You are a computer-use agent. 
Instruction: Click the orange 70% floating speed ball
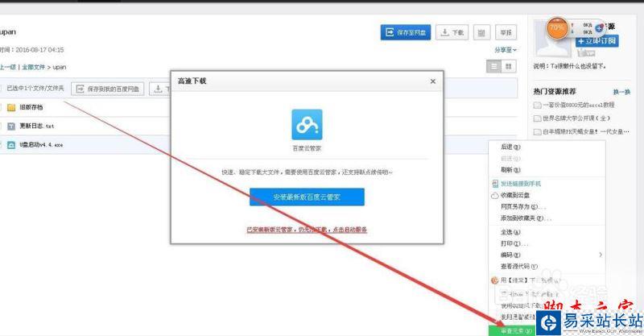coord(557,28)
